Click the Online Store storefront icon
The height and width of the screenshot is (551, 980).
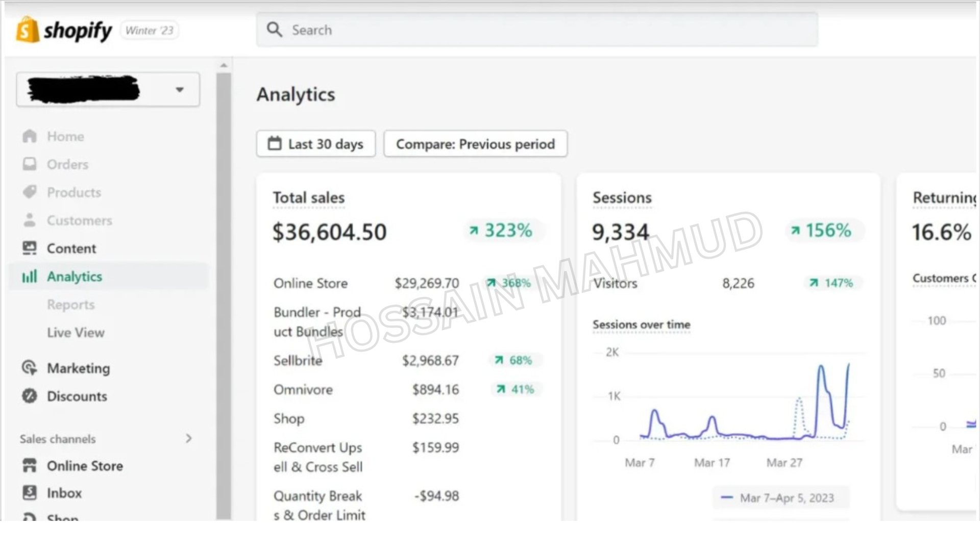pos(30,465)
